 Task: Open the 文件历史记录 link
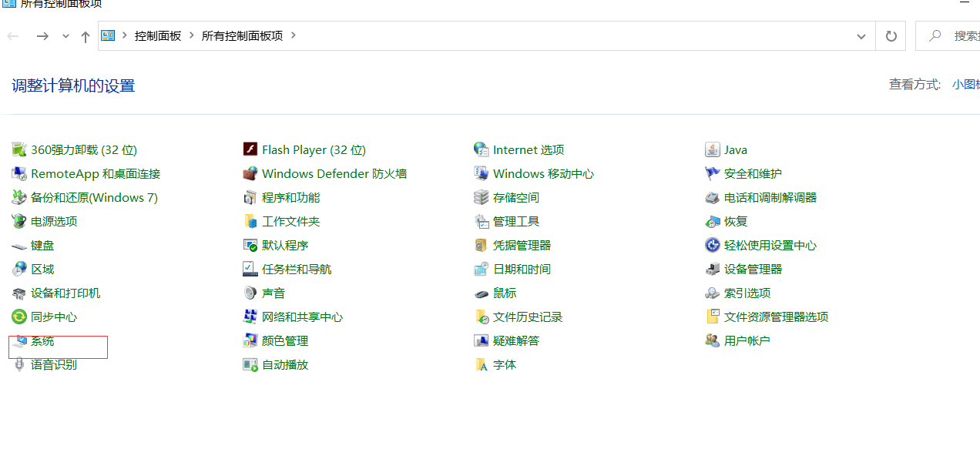pyautogui.click(x=528, y=317)
